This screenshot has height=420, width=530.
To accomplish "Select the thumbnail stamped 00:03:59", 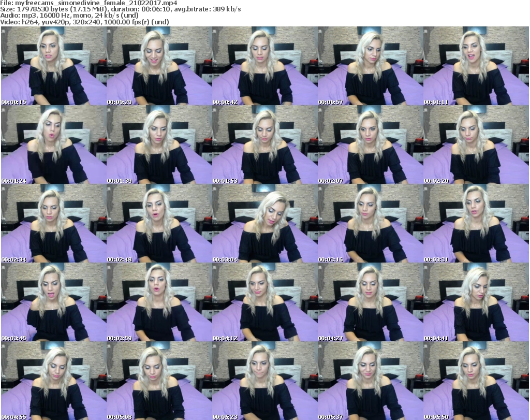I will click(x=159, y=302).
